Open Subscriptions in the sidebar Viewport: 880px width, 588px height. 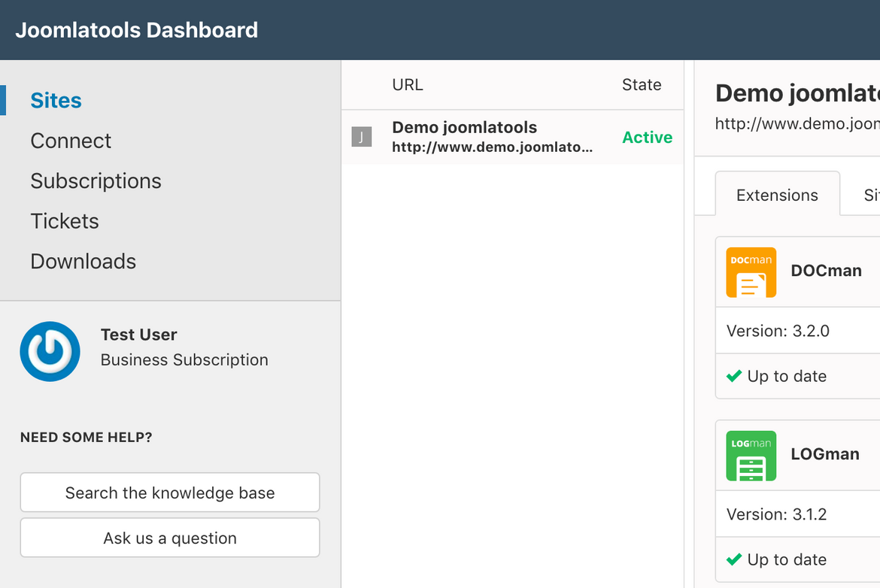(96, 181)
